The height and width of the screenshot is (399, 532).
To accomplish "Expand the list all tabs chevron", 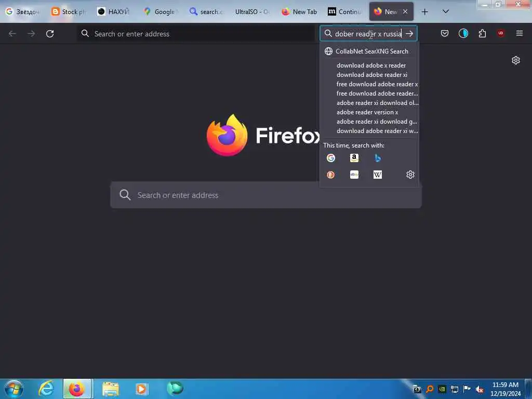I will pos(446,11).
